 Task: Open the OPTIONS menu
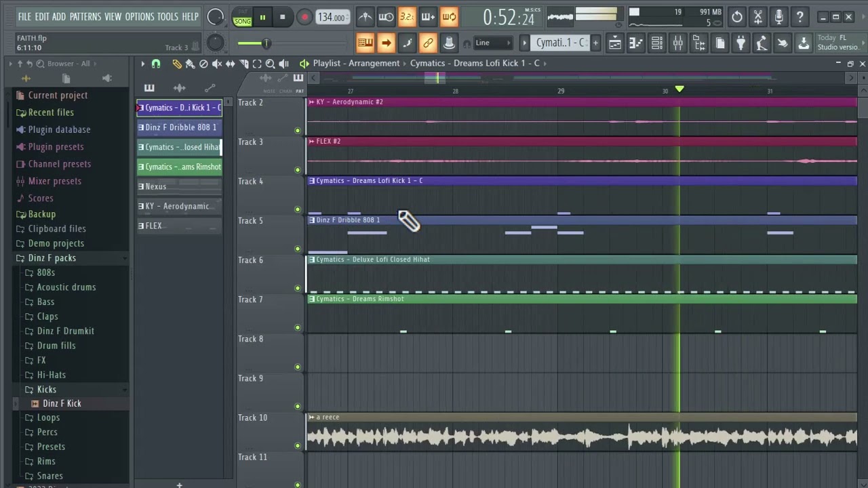pyautogui.click(x=140, y=17)
